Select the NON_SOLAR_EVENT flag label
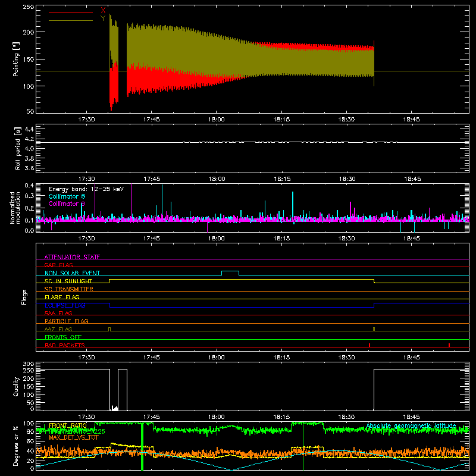The image size is (476, 476). click(x=72, y=273)
